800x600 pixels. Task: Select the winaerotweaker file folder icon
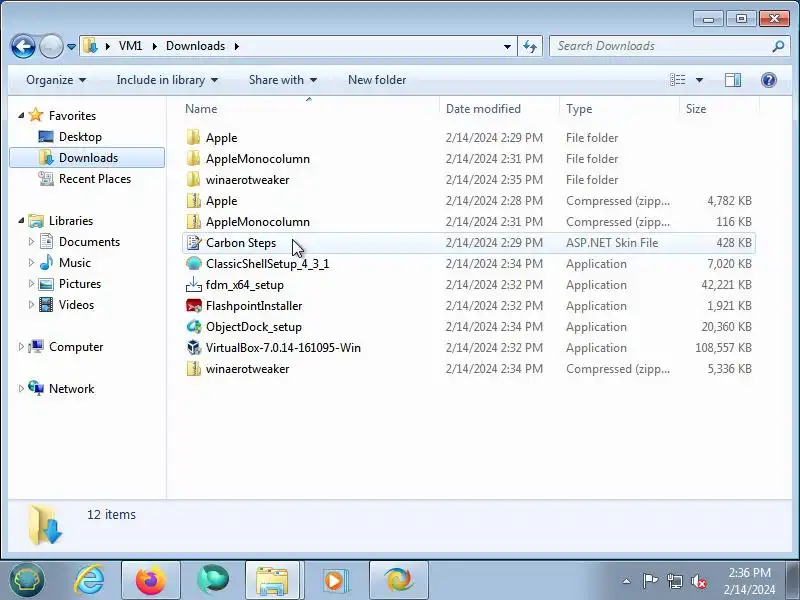pos(193,180)
